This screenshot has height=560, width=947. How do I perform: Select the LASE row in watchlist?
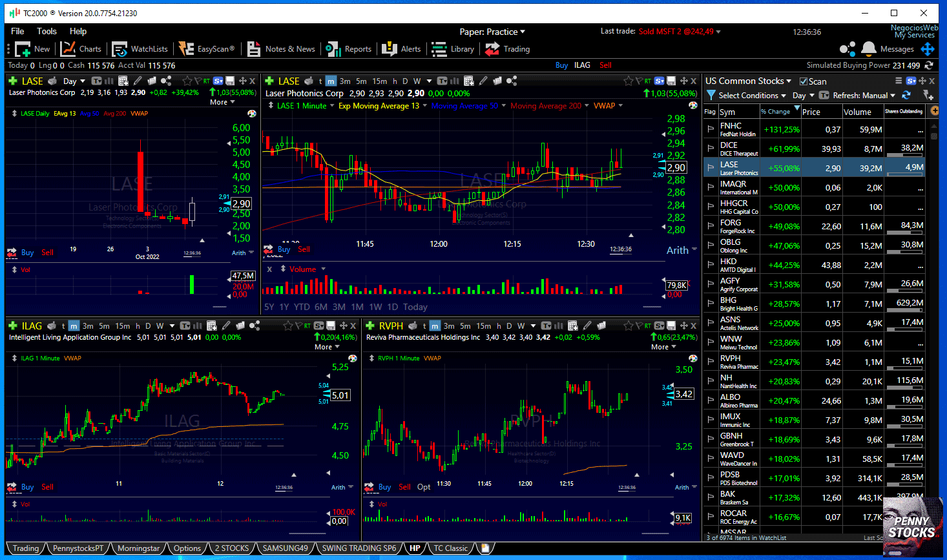pyautogui.click(x=815, y=168)
